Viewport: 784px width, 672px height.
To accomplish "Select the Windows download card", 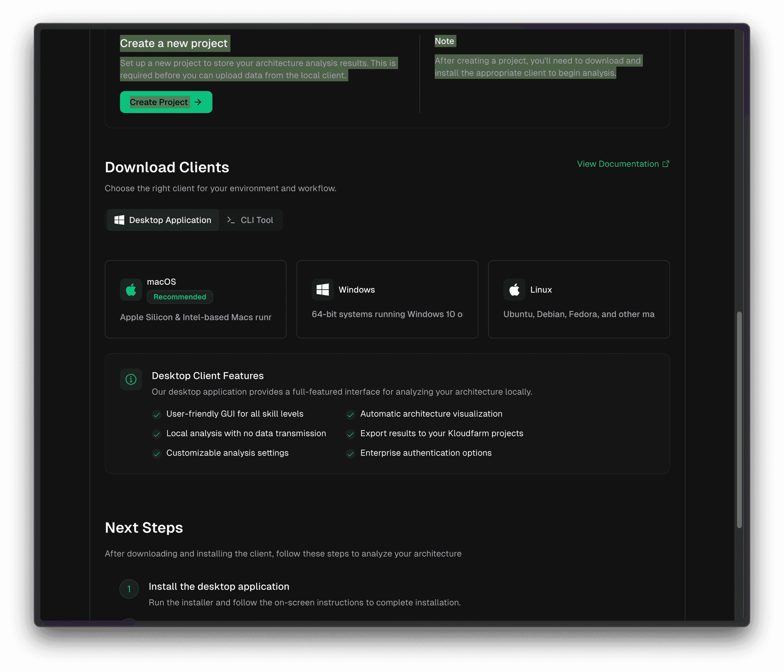I will coord(387,299).
